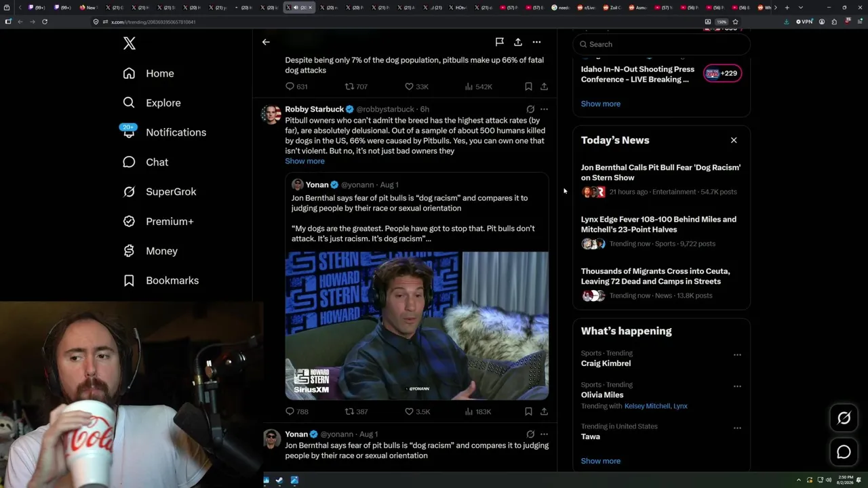
Task: View analytics for the 542K views post
Action: 478,87
